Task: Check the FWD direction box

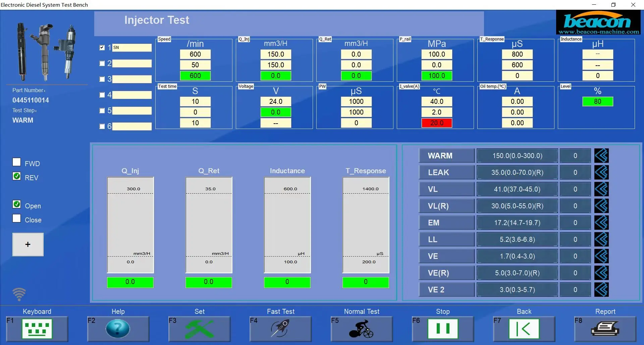Action: tap(16, 162)
